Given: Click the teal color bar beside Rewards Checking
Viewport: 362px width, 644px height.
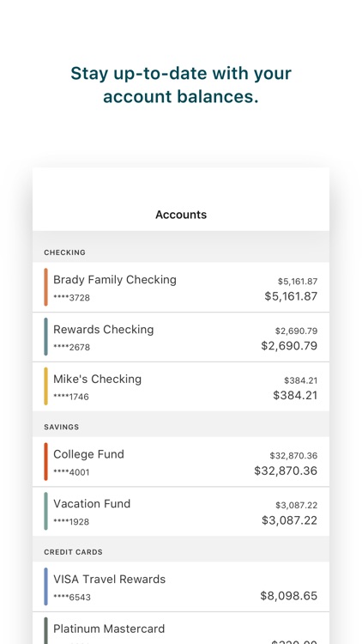Looking at the screenshot, I should (x=46, y=337).
